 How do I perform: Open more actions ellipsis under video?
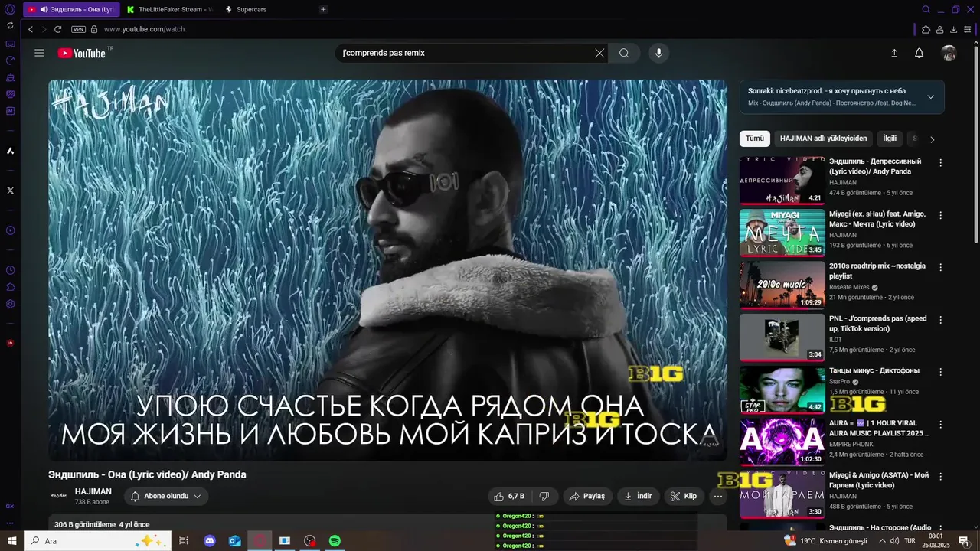[718, 496]
